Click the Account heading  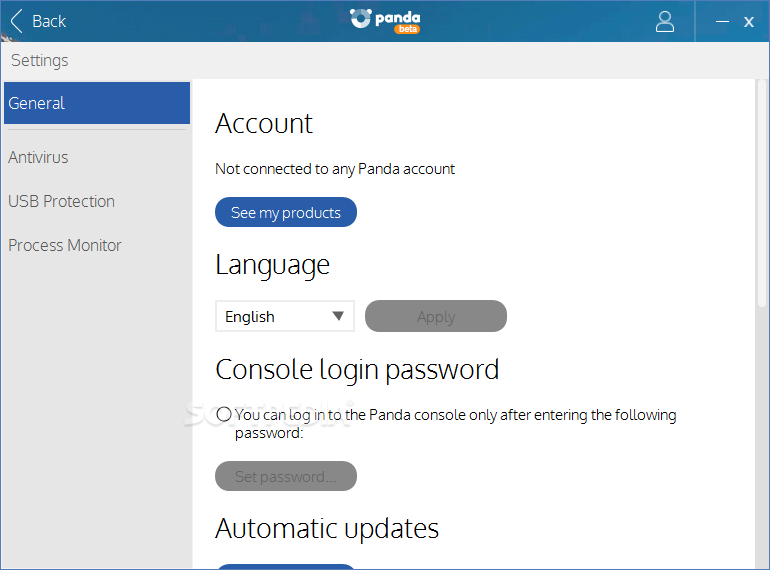264,123
